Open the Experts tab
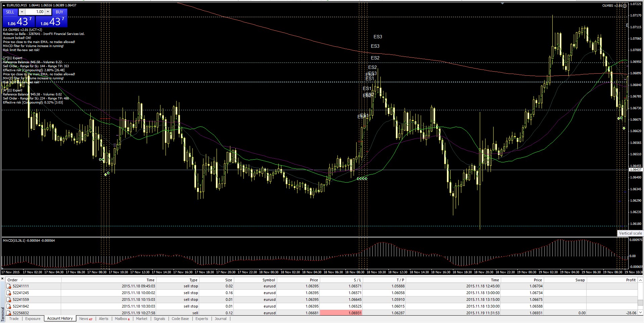 [202, 319]
